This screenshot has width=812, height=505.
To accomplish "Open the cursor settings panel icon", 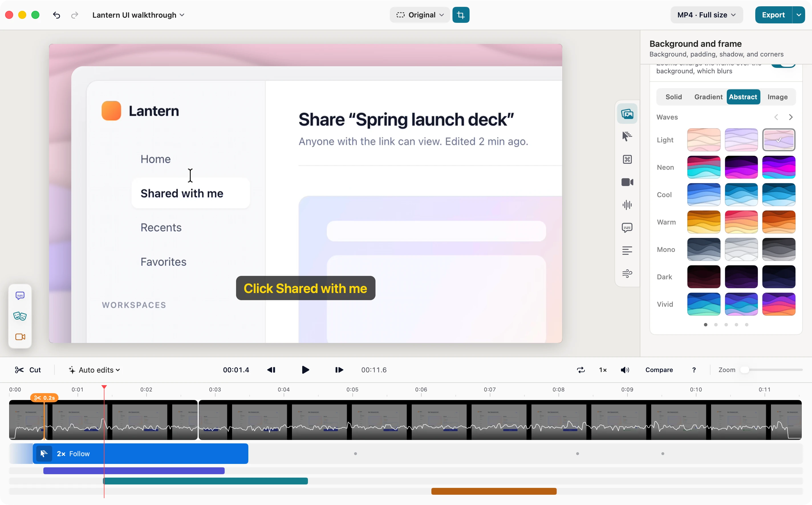I will [x=627, y=136].
